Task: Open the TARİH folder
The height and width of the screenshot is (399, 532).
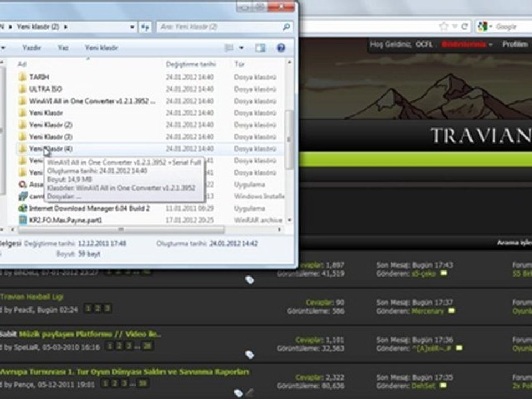Action: tap(39, 77)
